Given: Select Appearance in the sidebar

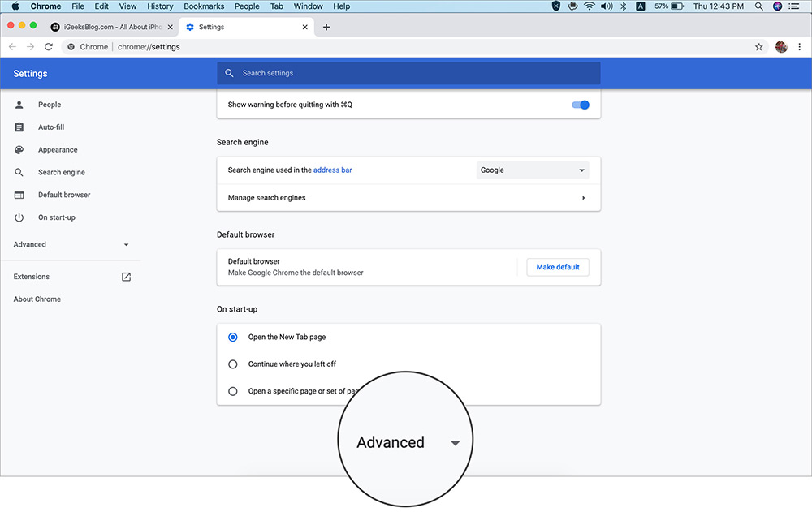Looking at the screenshot, I should click(58, 149).
